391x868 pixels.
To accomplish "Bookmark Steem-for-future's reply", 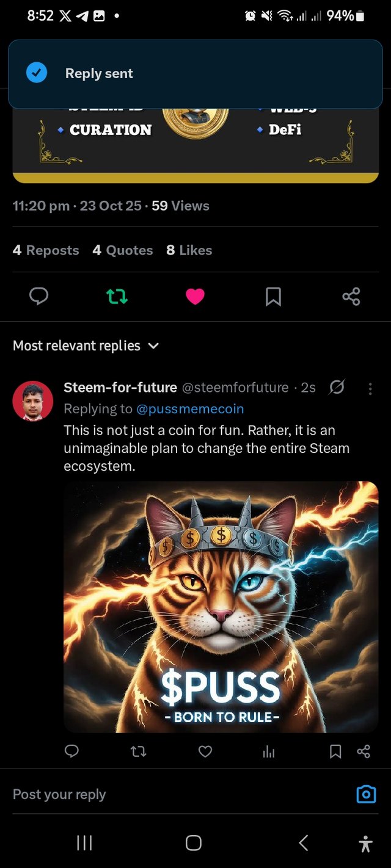I will (335, 751).
